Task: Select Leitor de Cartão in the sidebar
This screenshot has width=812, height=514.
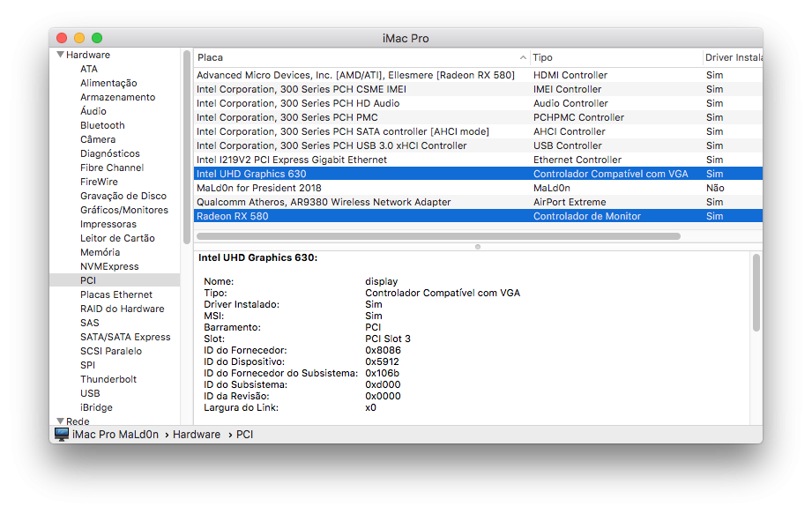Action: click(x=117, y=238)
